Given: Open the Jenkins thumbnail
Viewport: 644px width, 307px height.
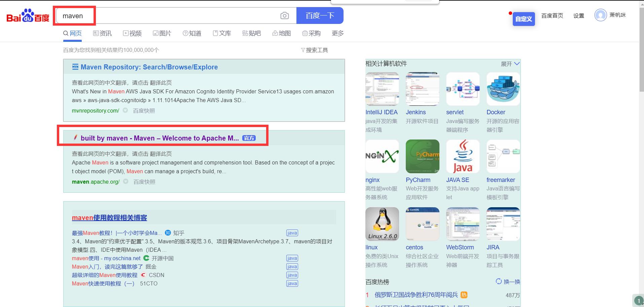Looking at the screenshot, I should 422,89.
